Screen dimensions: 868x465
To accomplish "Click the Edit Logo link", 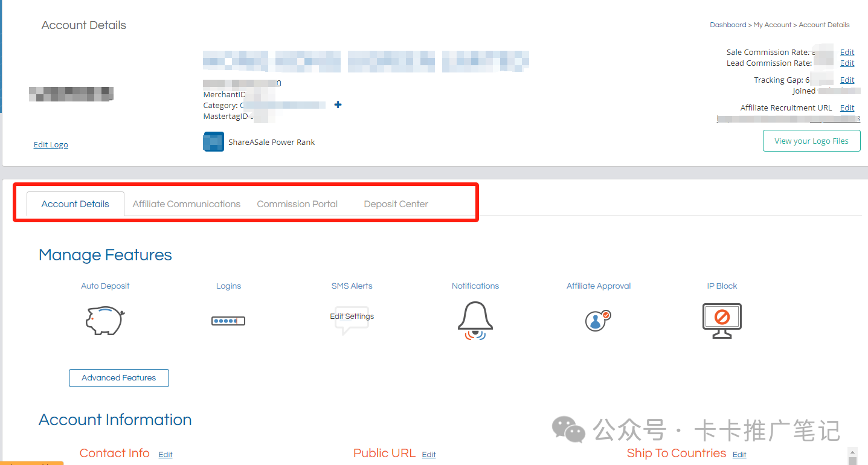I will pos(51,145).
